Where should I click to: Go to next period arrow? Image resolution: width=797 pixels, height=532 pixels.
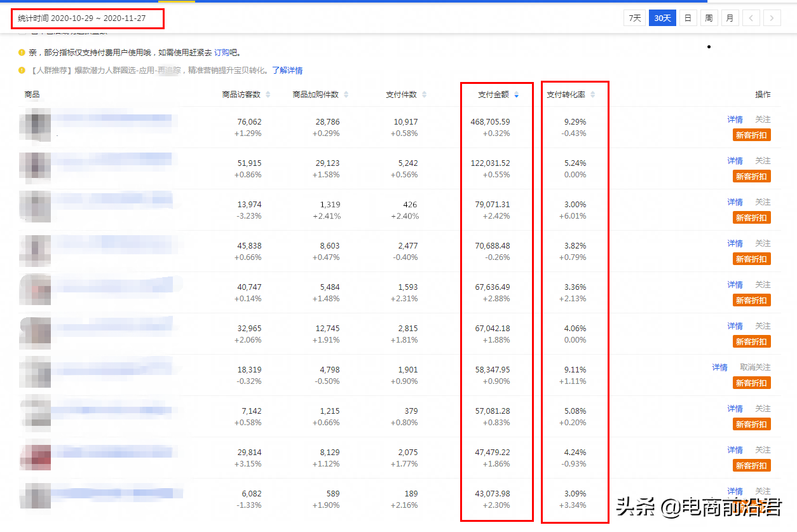[x=772, y=18]
